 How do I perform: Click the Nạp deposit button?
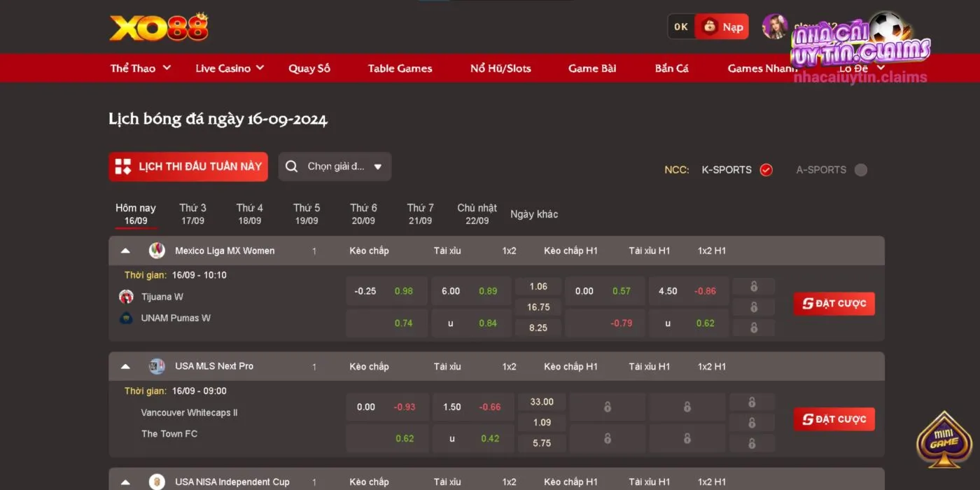click(723, 27)
